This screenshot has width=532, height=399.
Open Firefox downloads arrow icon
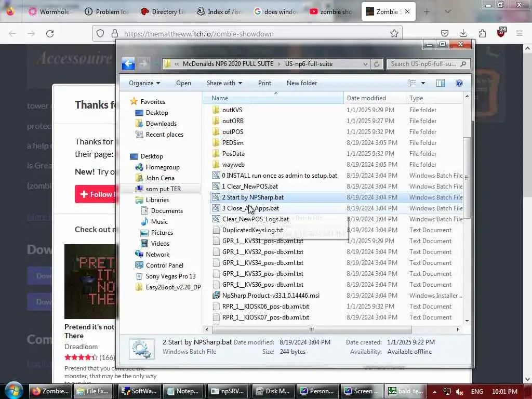coord(463,33)
